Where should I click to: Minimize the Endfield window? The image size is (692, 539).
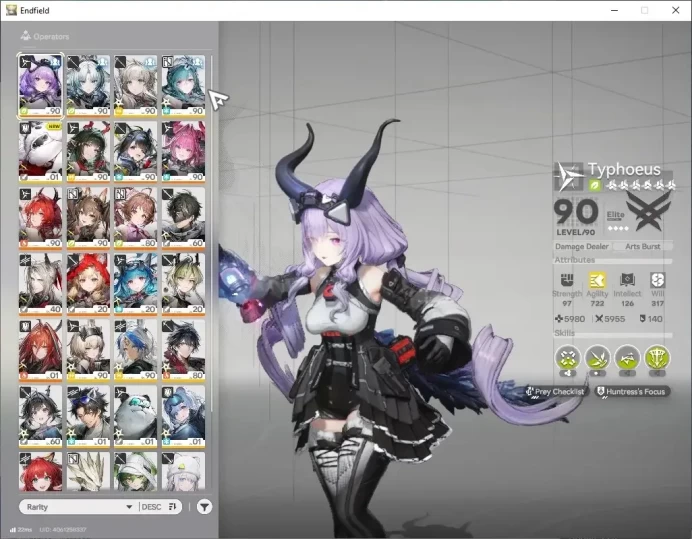click(x=614, y=10)
